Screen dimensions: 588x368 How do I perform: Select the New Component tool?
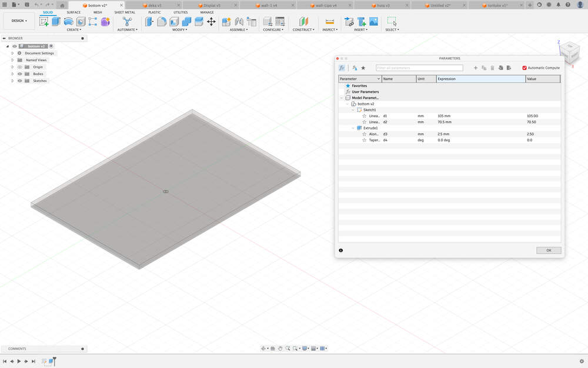click(x=226, y=22)
